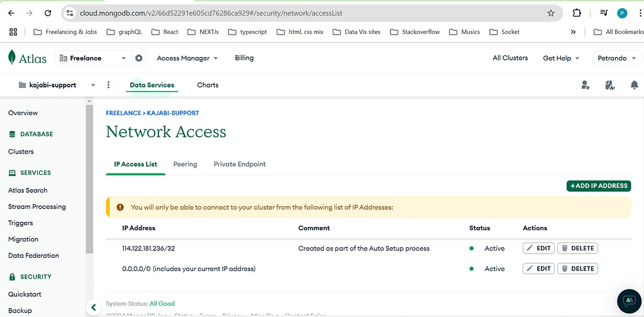This screenshot has height=317, width=644.
Task: Open Data Federation in sidebar
Action: (x=34, y=255)
